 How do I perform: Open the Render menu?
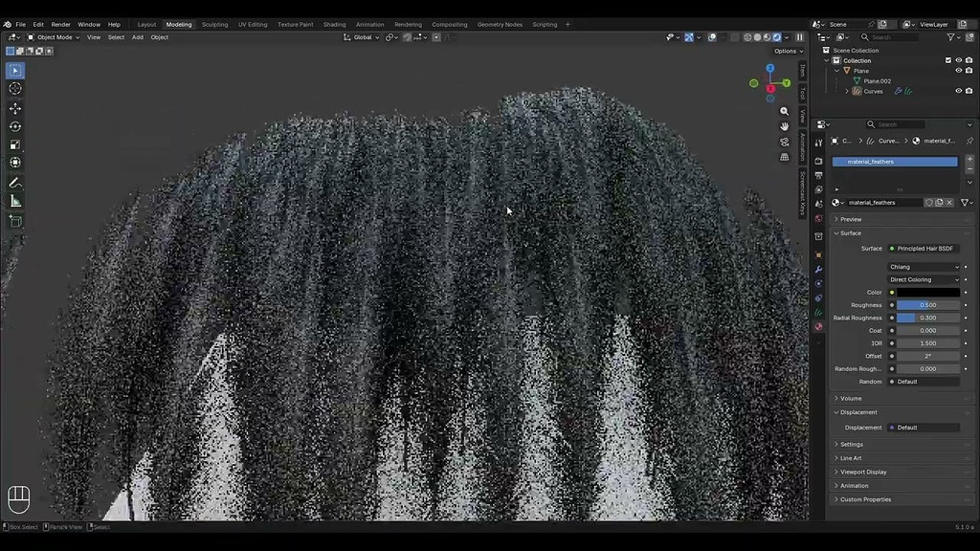[60, 24]
